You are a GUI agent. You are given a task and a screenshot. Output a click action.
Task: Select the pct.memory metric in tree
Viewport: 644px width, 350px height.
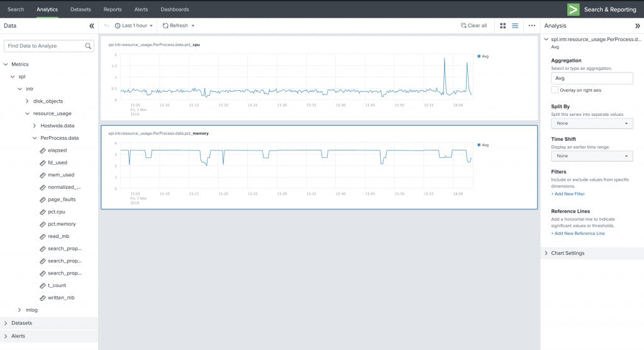pos(62,224)
